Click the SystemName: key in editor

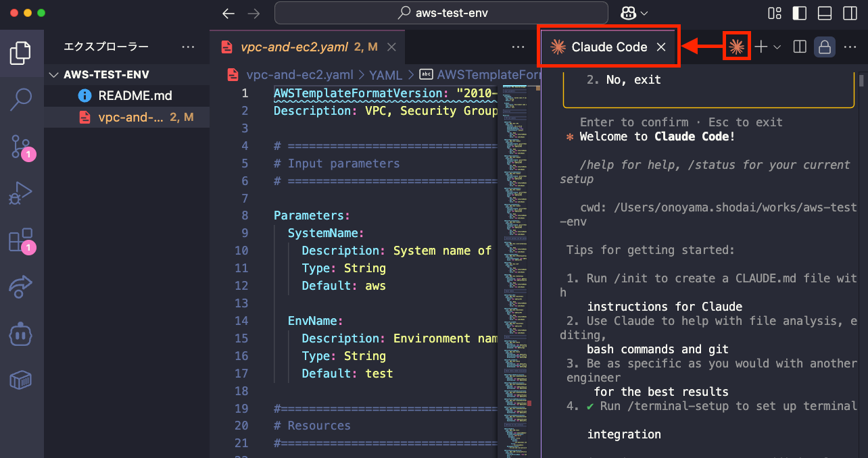point(326,233)
